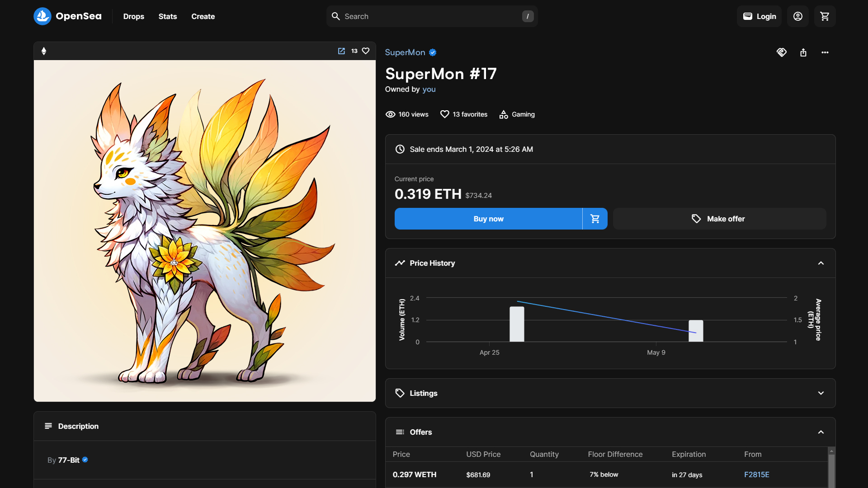Open the Stats menu
The image size is (868, 488).
(x=167, y=16)
